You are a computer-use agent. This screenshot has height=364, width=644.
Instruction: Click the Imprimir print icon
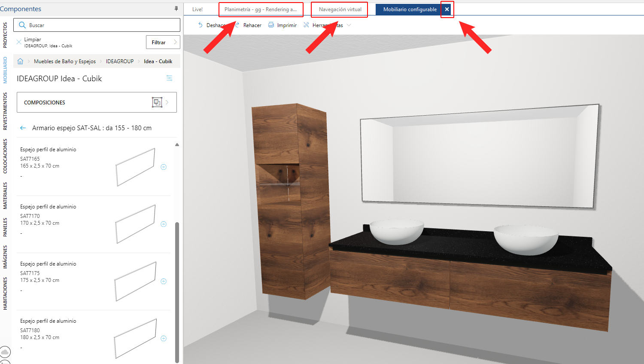(x=271, y=25)
